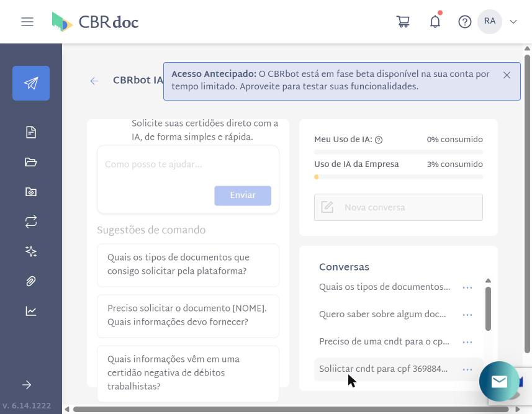This screenshot has width=532, height=414.
Task: Open options for 'Quais os tipos de documentos...' conversation
Action: (x=467, y=288)
